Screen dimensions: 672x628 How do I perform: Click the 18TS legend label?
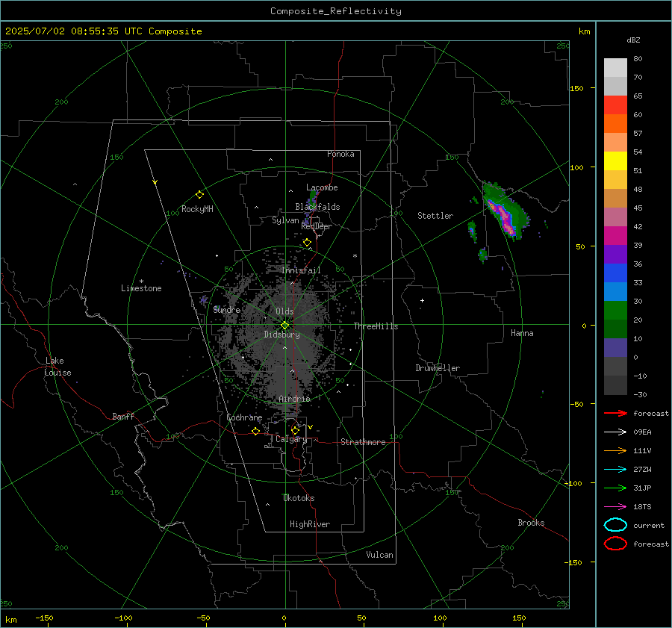point(642,507)
